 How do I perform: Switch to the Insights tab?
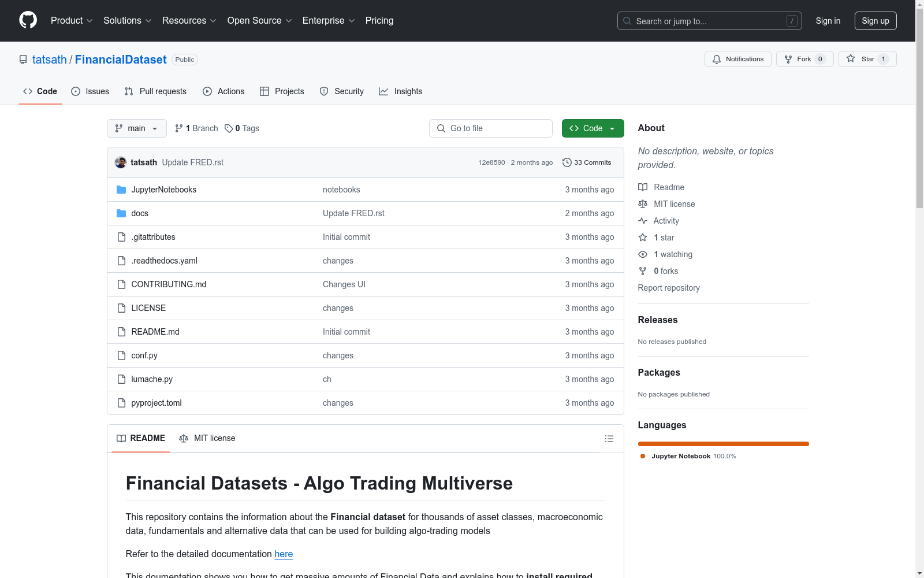click(x=401, y=91)
